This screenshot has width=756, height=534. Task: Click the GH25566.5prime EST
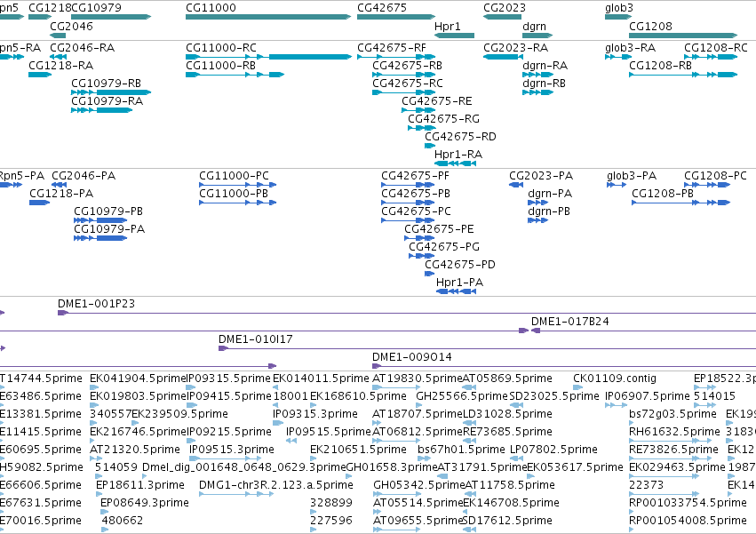click(x=462, y=396)
